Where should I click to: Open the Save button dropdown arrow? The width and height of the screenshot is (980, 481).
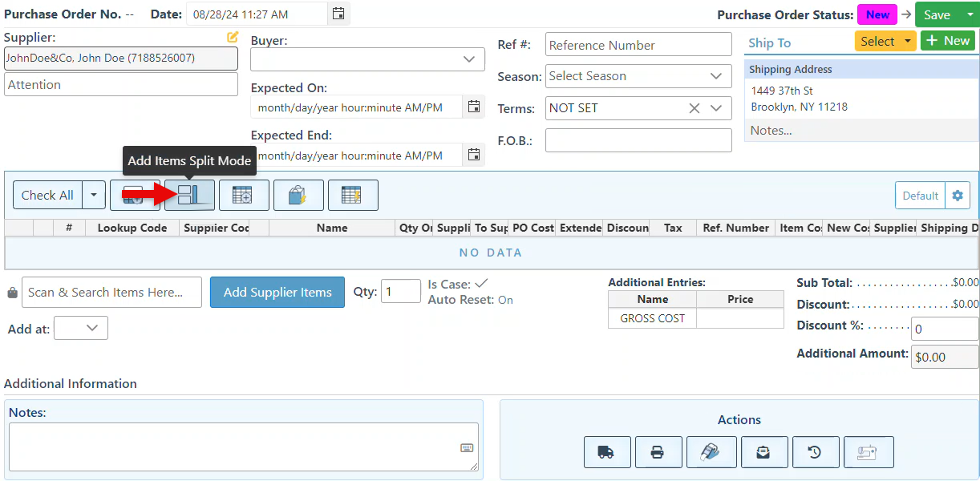970,14
